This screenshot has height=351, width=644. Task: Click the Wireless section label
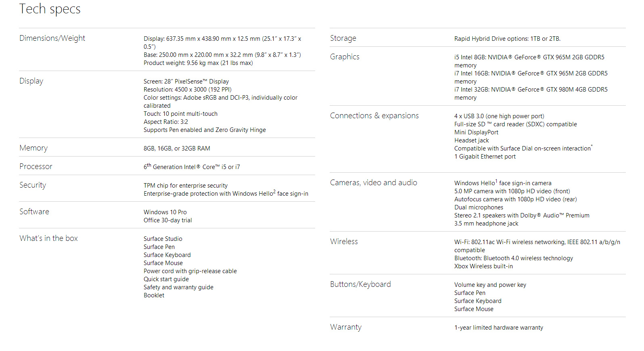[344, 242]
